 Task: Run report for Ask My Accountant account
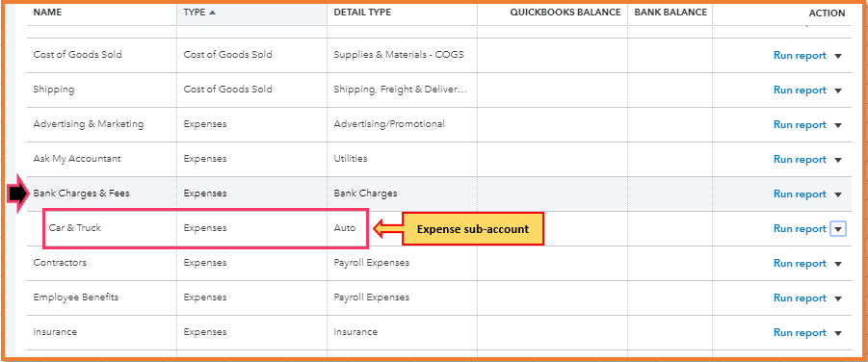[x=800, y=160]
